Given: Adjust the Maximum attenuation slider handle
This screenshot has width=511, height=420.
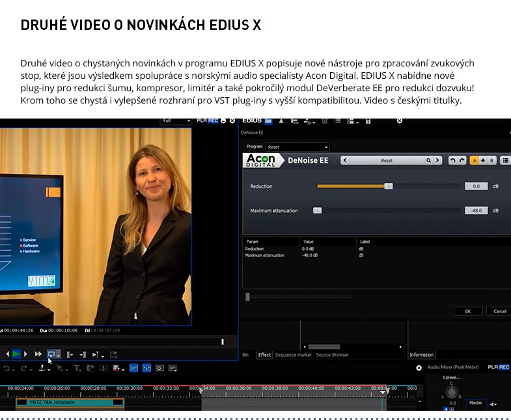Looking at the screenshot, I should [318, 211].
